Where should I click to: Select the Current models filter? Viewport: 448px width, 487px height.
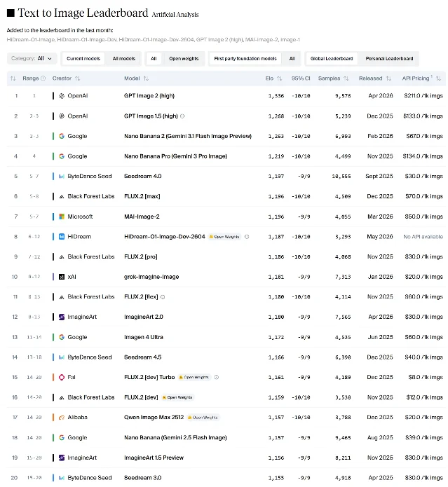(x=83, y=59)
